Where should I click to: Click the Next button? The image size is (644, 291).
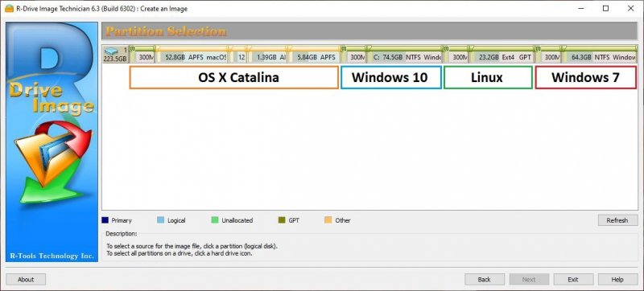(529, 280)
